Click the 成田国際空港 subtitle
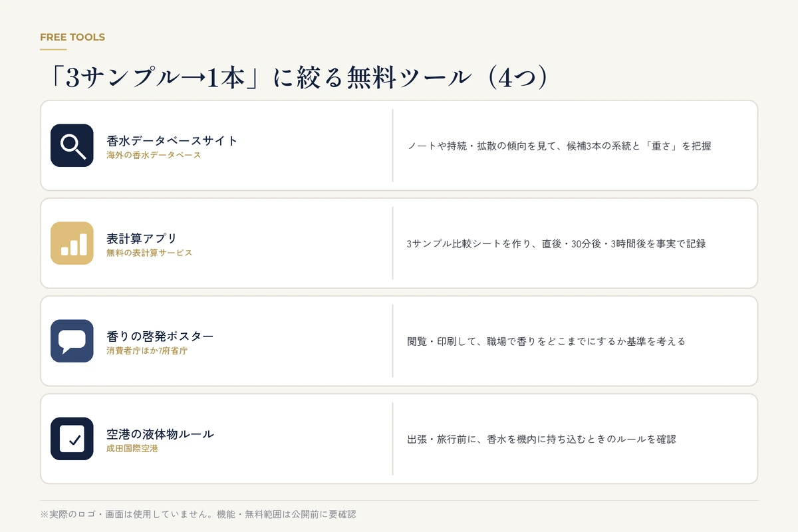 point(132,448)
